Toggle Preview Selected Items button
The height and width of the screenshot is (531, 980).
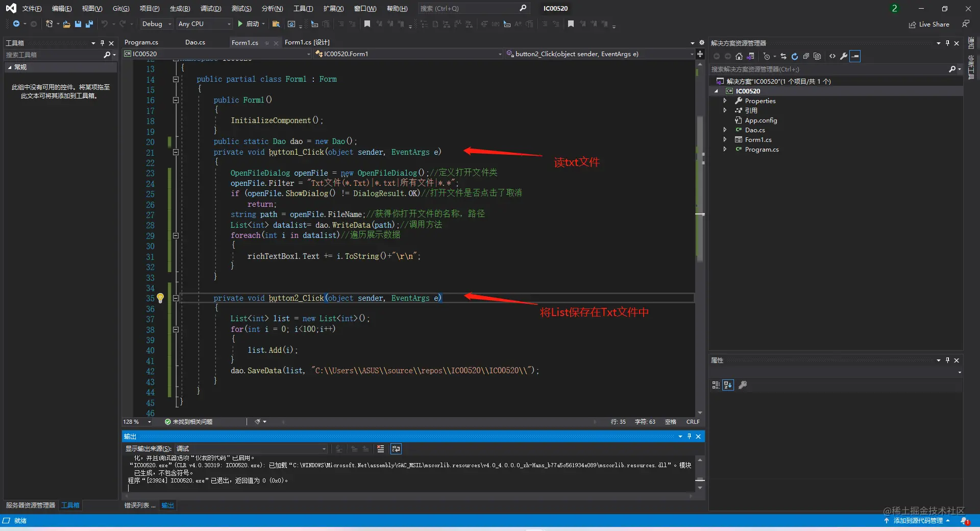point(855,56)
